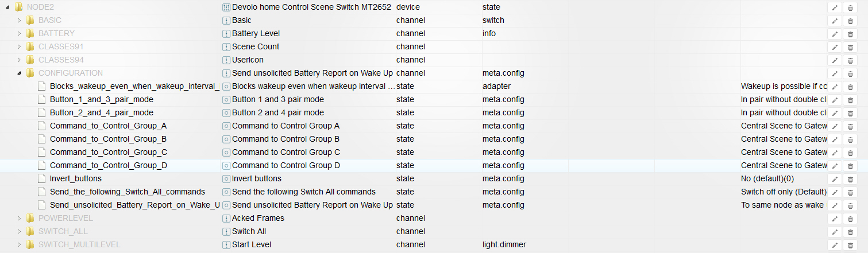Click the CONFIGURATION folder icon
Image resolution: width=868 pixels, height=253 pixels.
pos(30,73)
